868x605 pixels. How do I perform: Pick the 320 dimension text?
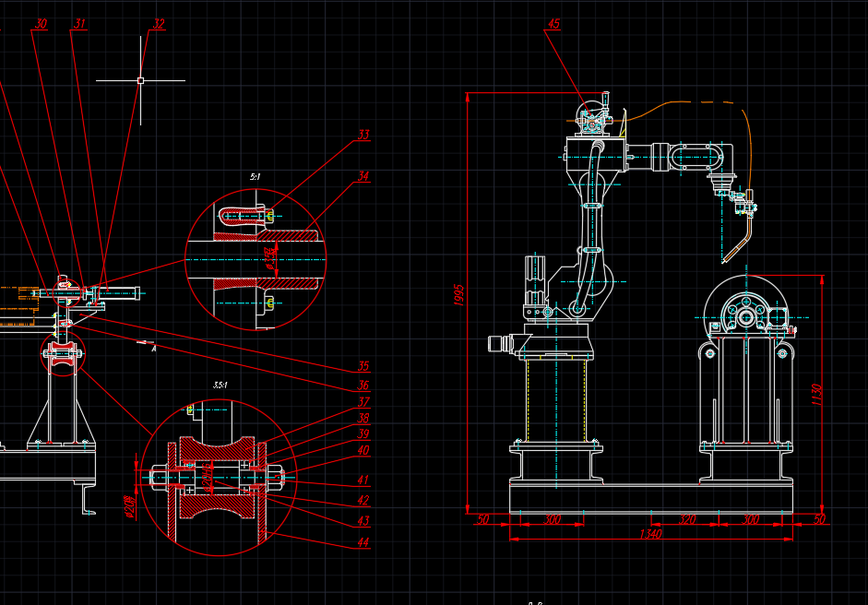[x=687, y=519]
